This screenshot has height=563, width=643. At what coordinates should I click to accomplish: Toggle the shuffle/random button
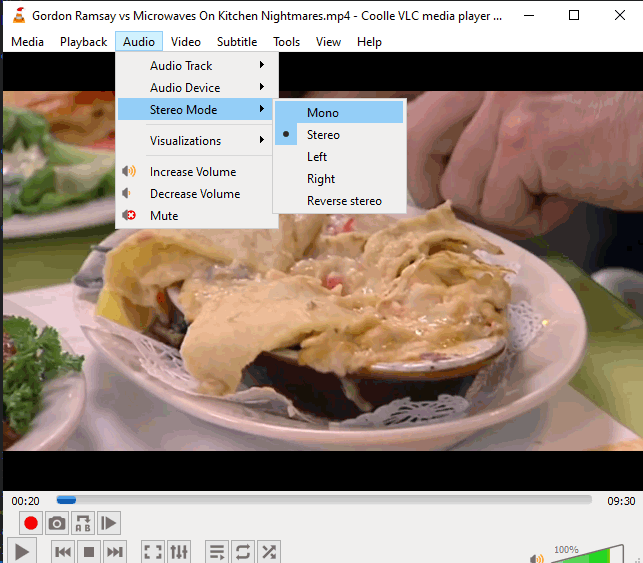pyautogui.click(x=268, y=551)
